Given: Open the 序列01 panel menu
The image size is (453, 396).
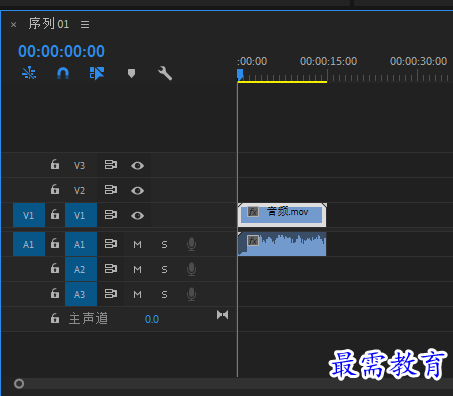Looking at the screenshot, I should coord(85,24).
